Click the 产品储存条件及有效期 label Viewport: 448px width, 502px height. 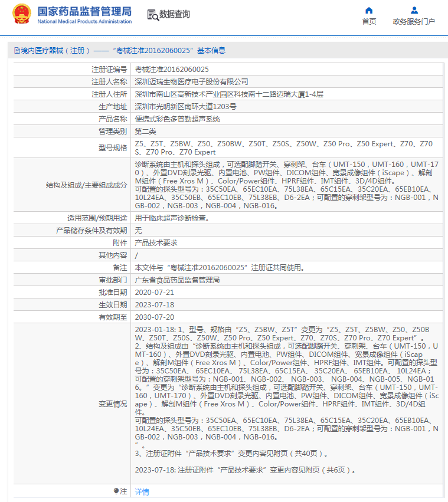(91, 231)
